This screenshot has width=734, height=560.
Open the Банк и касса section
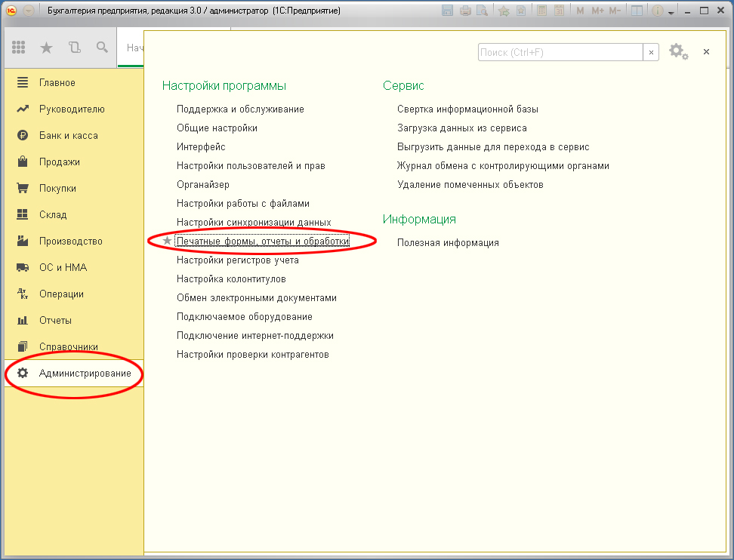coord(74,136)
